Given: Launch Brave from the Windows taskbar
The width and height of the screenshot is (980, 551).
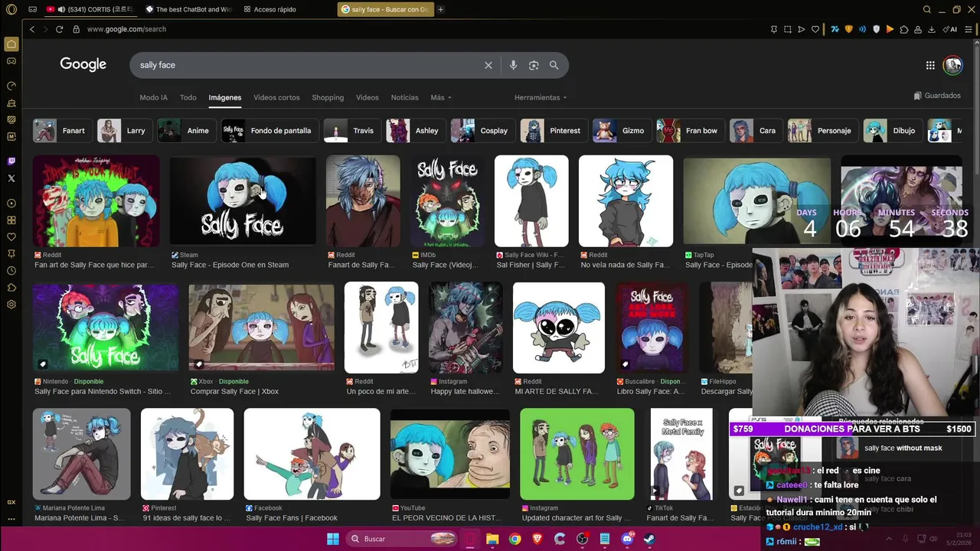Looking at the screenshot, I should click(537, 539).
